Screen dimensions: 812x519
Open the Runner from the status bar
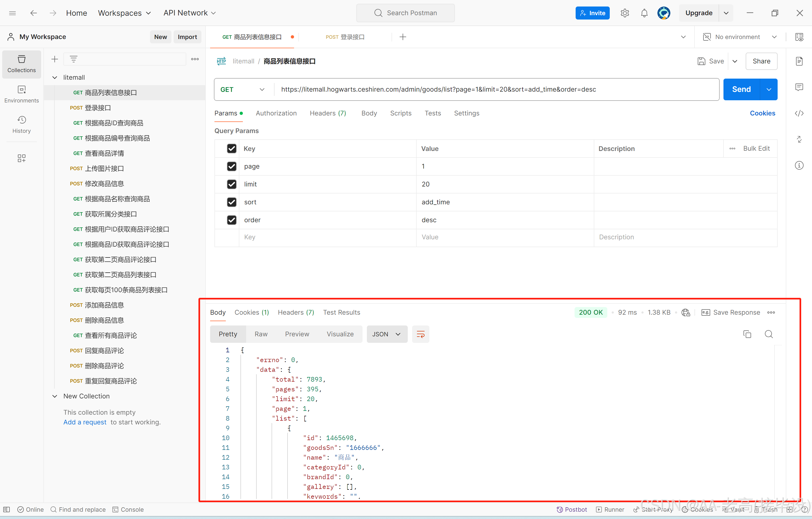(x=610, y=510)
